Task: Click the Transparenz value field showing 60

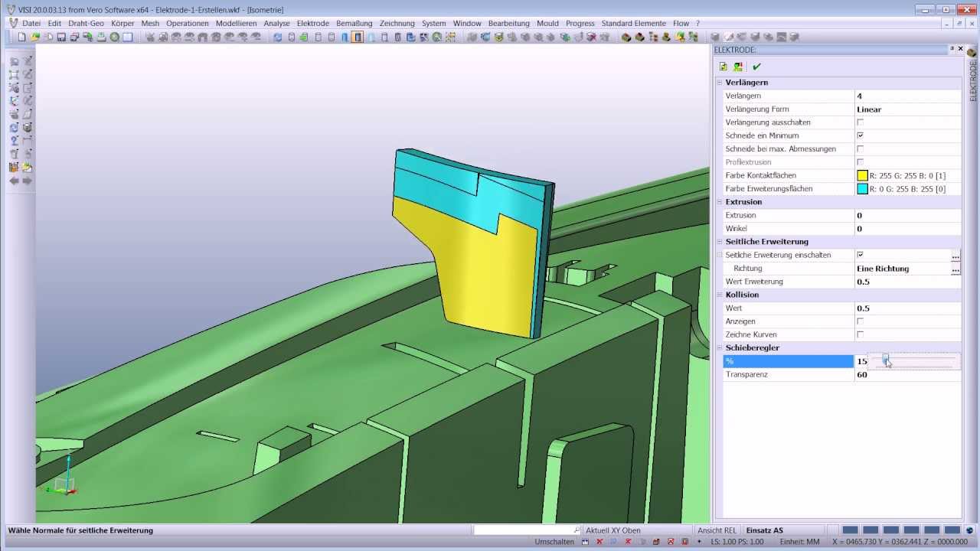Action: tap(907, 374)
